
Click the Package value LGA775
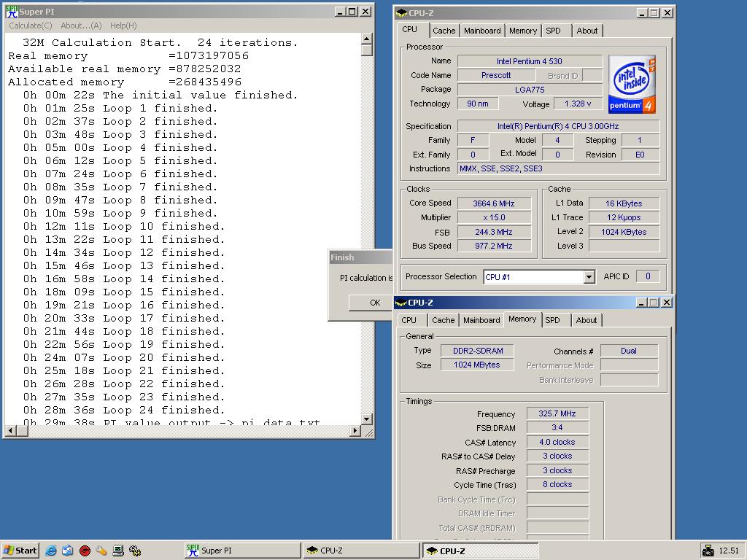click(530, 90)
